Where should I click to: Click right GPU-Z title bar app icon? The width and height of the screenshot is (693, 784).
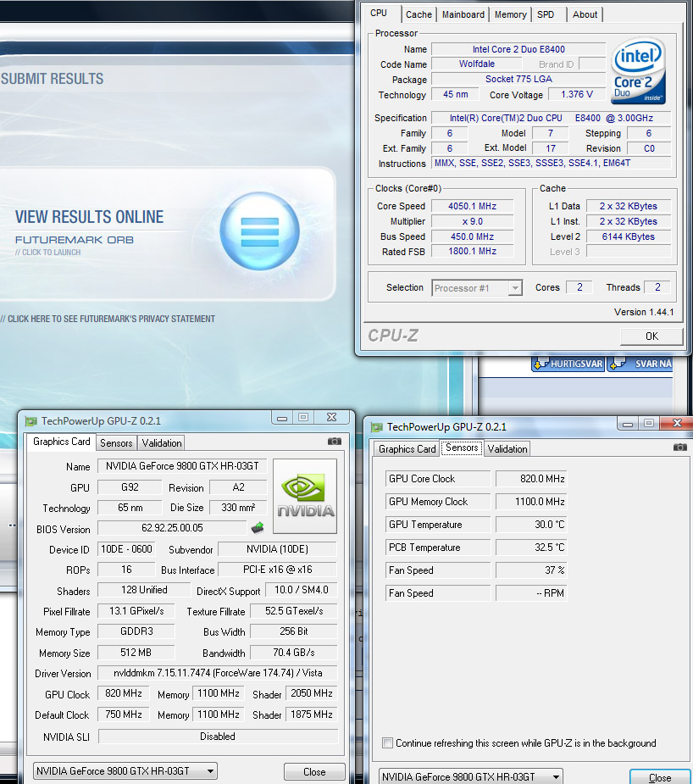pyautogui.click(x=377, y=427)
